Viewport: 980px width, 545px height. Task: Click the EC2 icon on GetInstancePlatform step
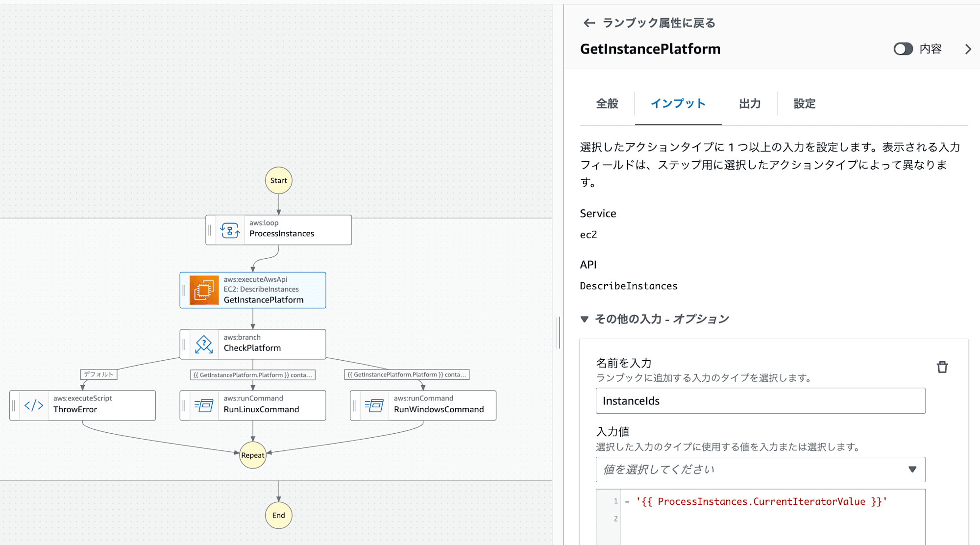pos(204,290)
